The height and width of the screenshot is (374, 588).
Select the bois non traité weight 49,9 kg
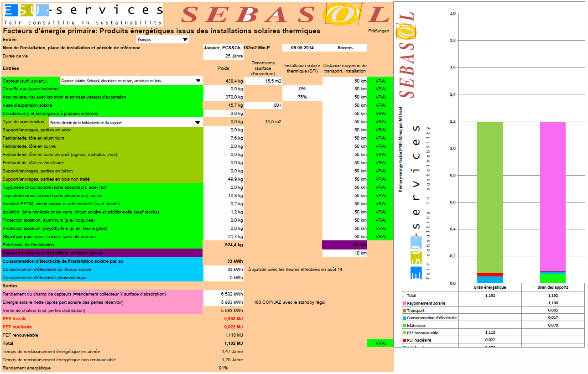[x=224, y=179]
